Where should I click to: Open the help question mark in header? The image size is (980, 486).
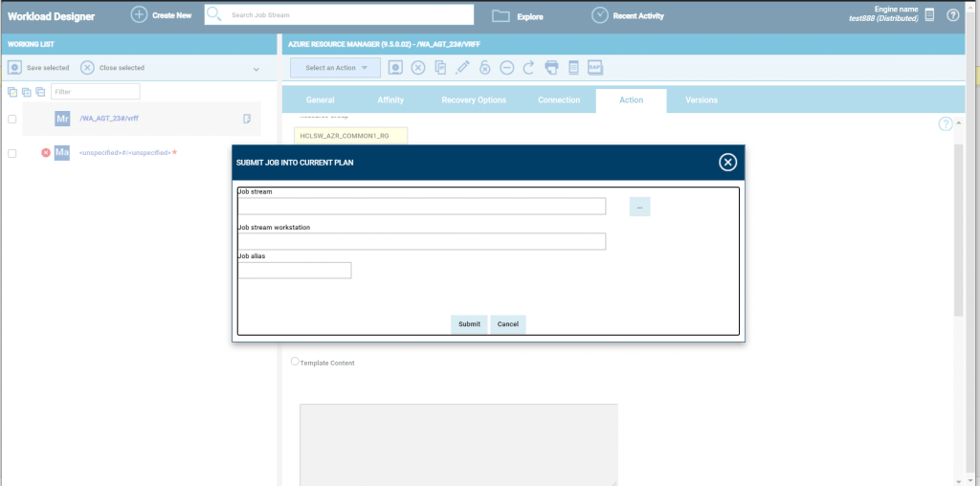click(x=952, y=15)
